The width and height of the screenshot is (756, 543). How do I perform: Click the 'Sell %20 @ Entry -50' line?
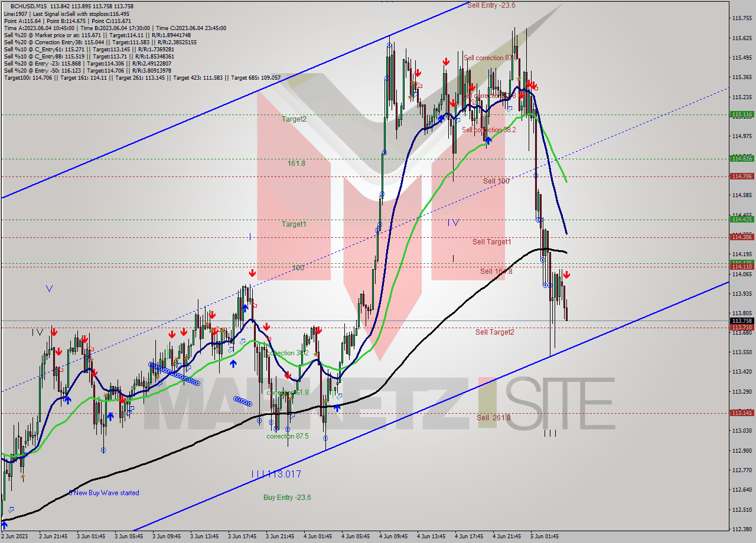(87, 71)
